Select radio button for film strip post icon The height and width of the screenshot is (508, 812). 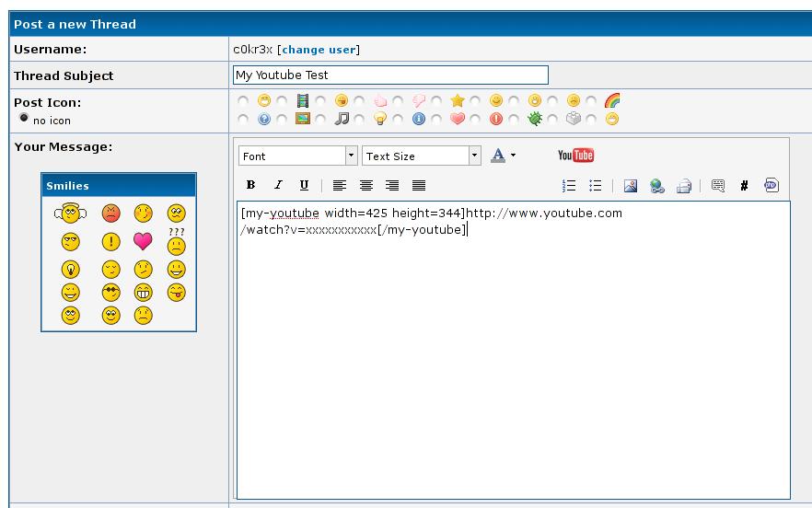[282, 100]
